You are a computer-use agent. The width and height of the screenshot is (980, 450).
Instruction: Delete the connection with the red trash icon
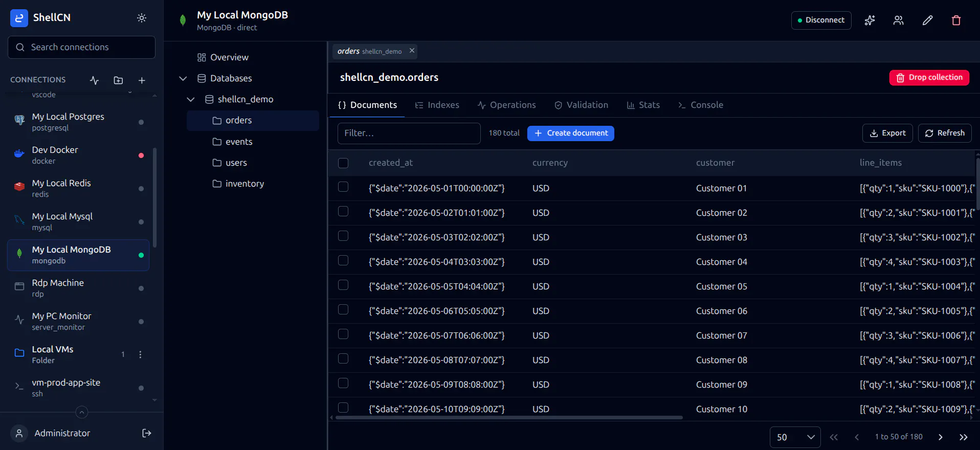[956, 20]
